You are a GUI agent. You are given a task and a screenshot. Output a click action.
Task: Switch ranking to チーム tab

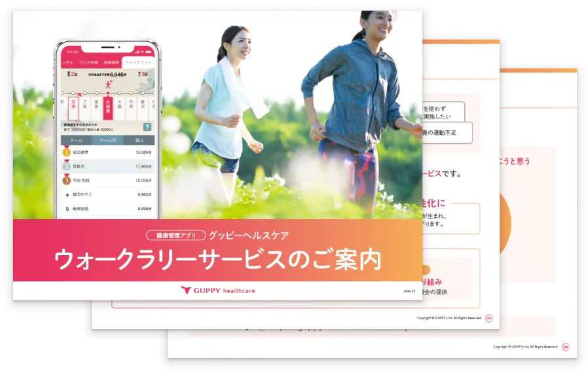[77, 140]
